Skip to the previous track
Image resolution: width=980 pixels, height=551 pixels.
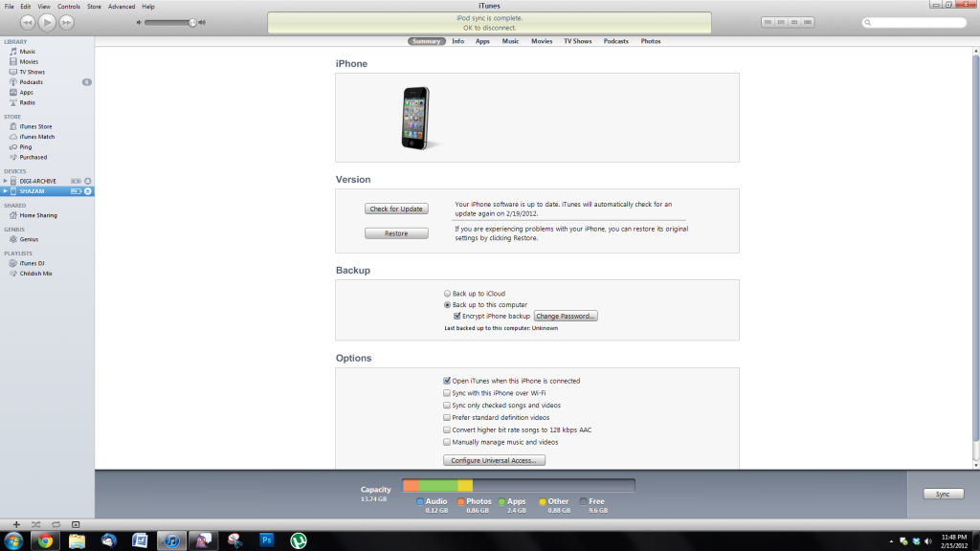click(x=28, y=23)
